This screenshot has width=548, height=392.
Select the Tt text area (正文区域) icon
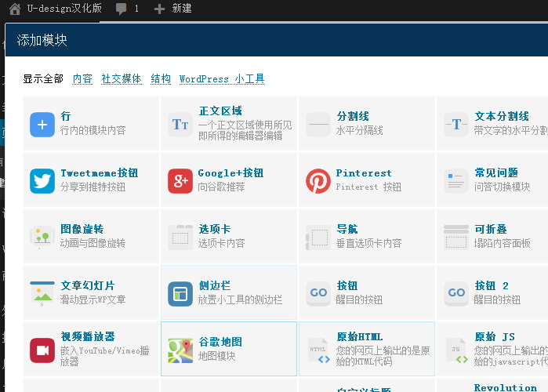click(x=180, y=125)
